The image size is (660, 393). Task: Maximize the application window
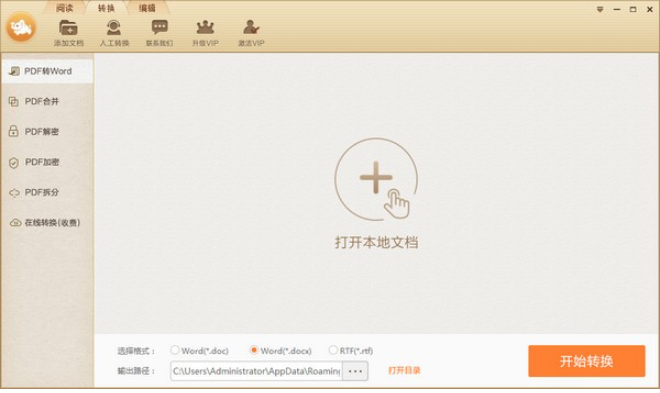click(633, 9)
